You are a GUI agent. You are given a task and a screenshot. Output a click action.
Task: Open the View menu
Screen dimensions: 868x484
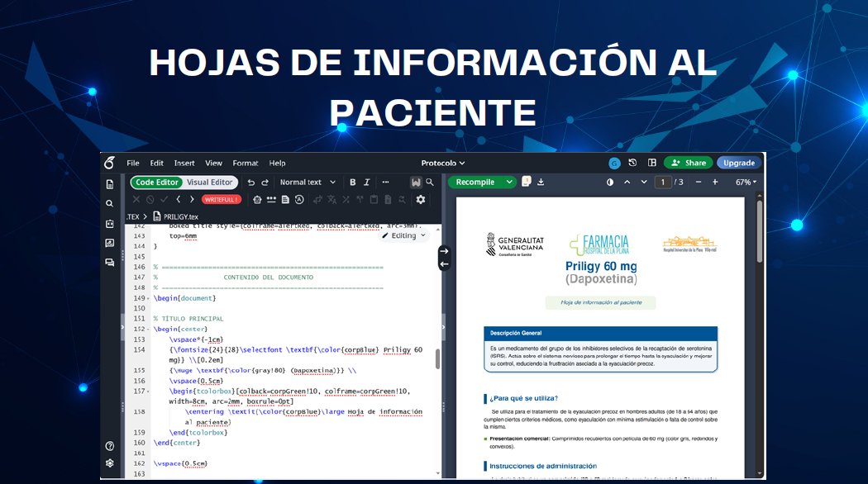(x=213, y=164)
